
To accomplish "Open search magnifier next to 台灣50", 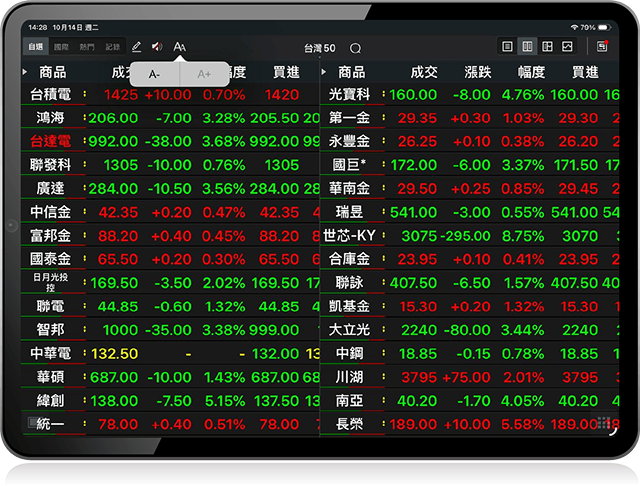I will pyautogui.click(x=356, y=49).
